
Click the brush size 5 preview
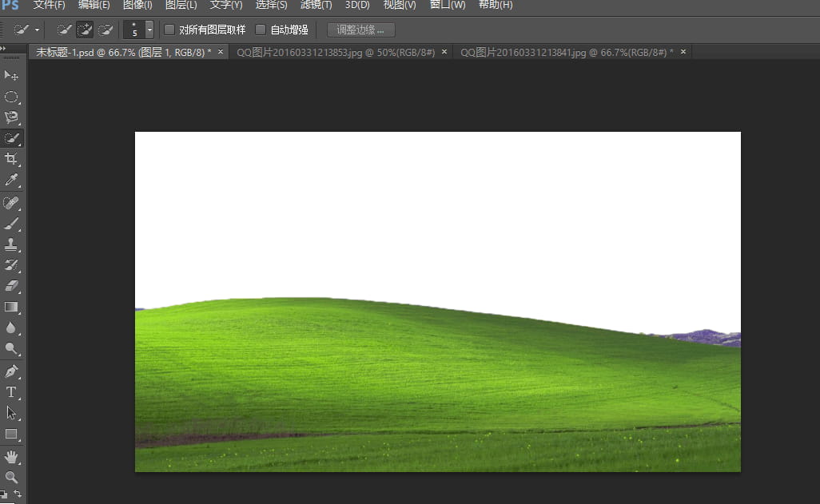134,30
